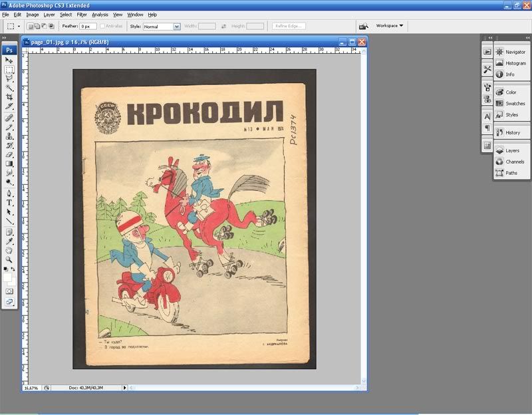Image resolution: width=532 pixels, height=415 pixels.
Task: Open the Window menu
Action: (x=135, y=15)
